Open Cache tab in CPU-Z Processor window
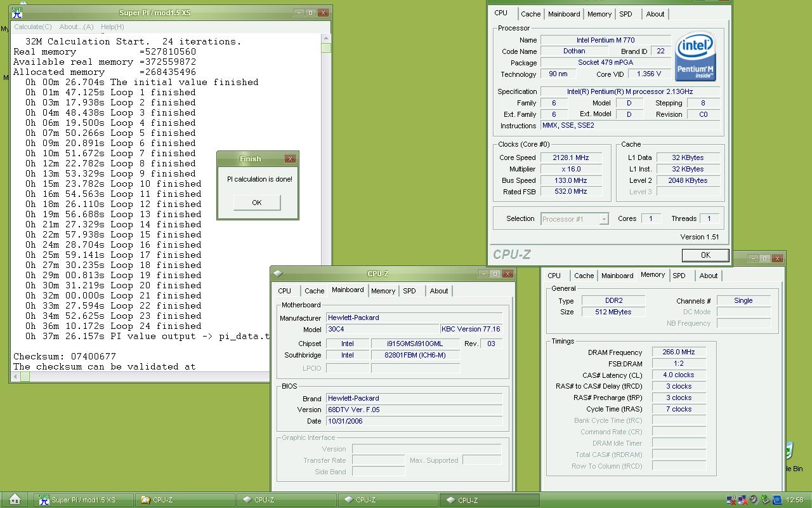The width and height of the screenshot is (812, 508). click(530, 14)
